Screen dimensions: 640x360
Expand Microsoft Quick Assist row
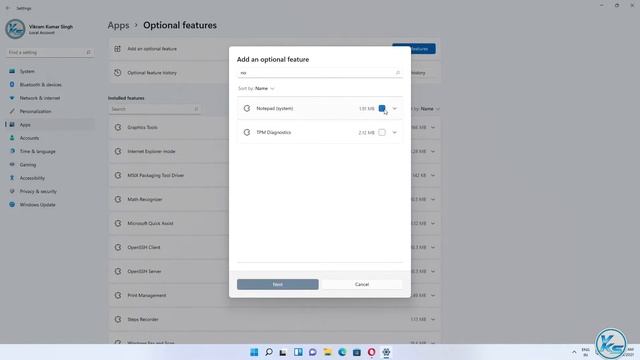pyautogui.click(x=433, y=223)
